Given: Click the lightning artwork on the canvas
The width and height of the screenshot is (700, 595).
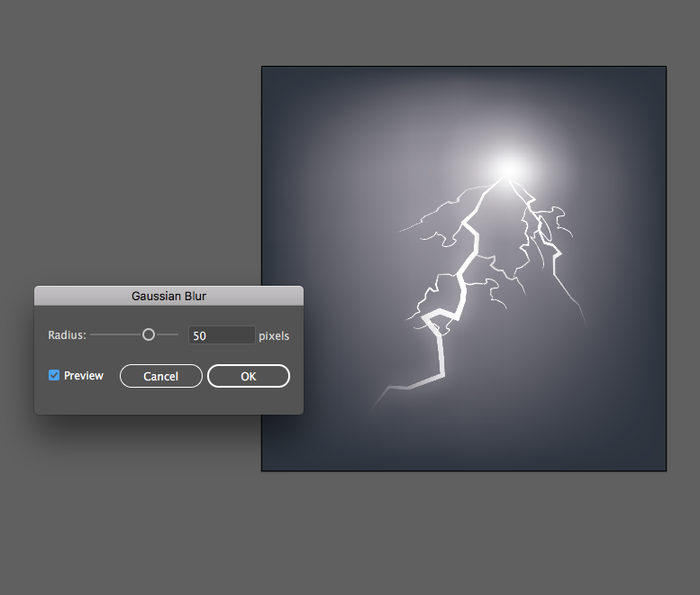Looking at the screenshot, I should pyautogui.click(x=464, y=269).
